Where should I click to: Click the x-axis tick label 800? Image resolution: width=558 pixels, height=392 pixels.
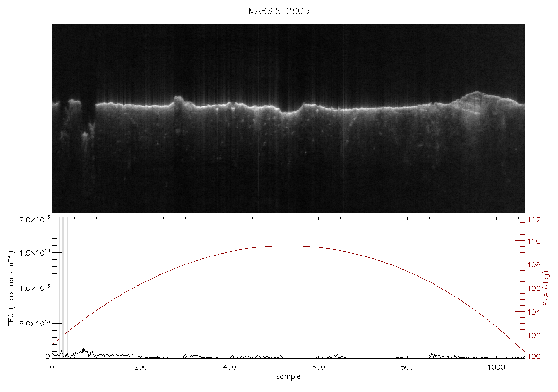407,367
